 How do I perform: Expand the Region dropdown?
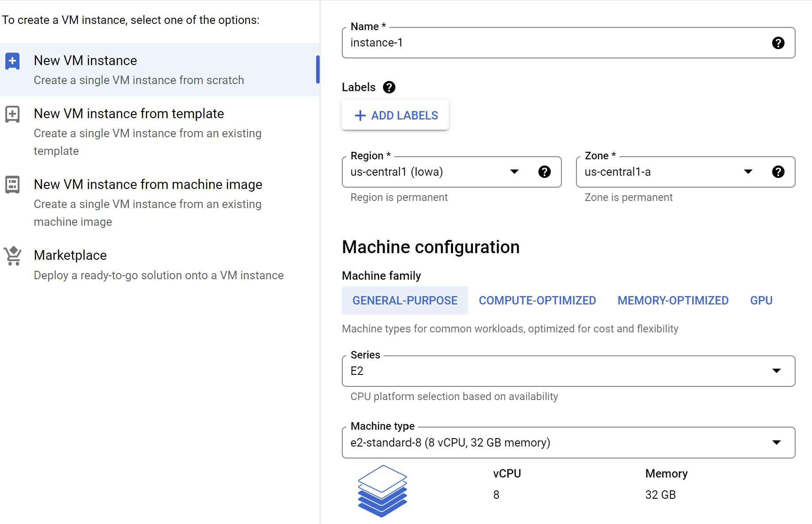tap(514, 172)
